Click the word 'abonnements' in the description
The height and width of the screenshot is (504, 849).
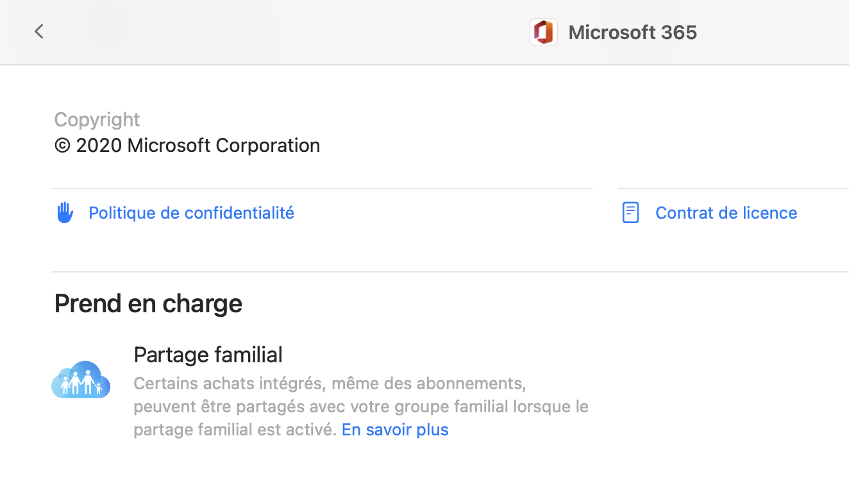pos(469,383)
